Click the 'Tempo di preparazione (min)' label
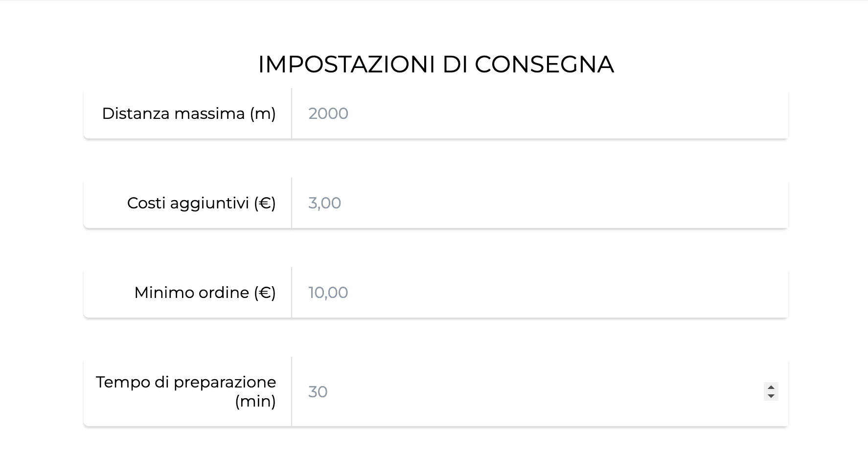Screen dimensions: 868x456 pyautogui.click(x=186, y=391)
